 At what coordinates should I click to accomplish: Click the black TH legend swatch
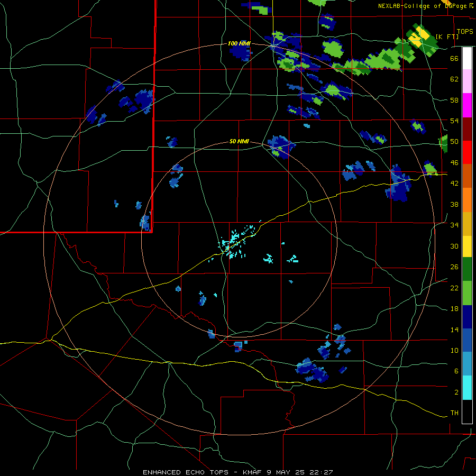(x=467, y=411)
